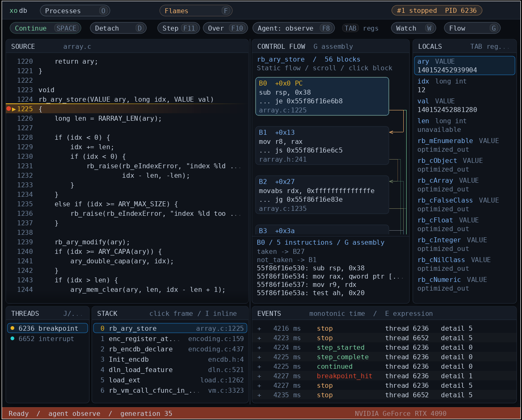Click the cyan status dot for thread 6652

click(x=12, y=338)
